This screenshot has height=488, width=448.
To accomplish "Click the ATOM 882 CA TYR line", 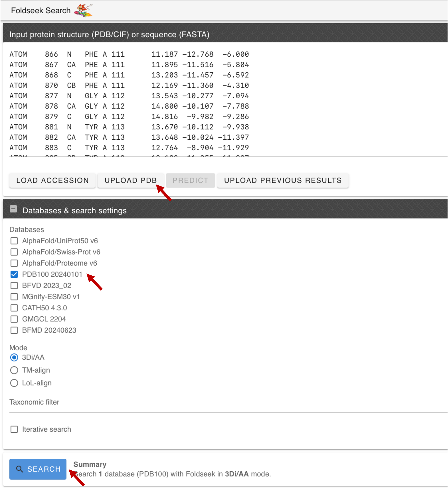I will tap(129, 137).
